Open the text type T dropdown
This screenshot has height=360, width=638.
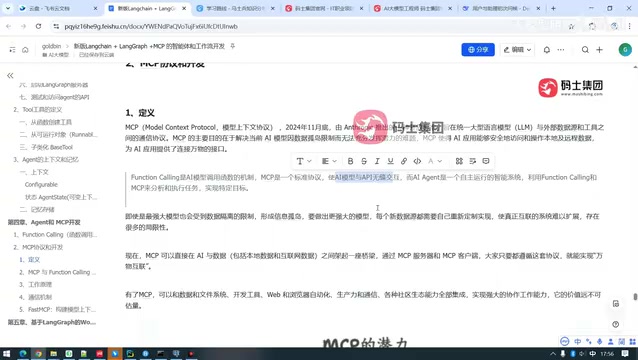coord(304,161)
